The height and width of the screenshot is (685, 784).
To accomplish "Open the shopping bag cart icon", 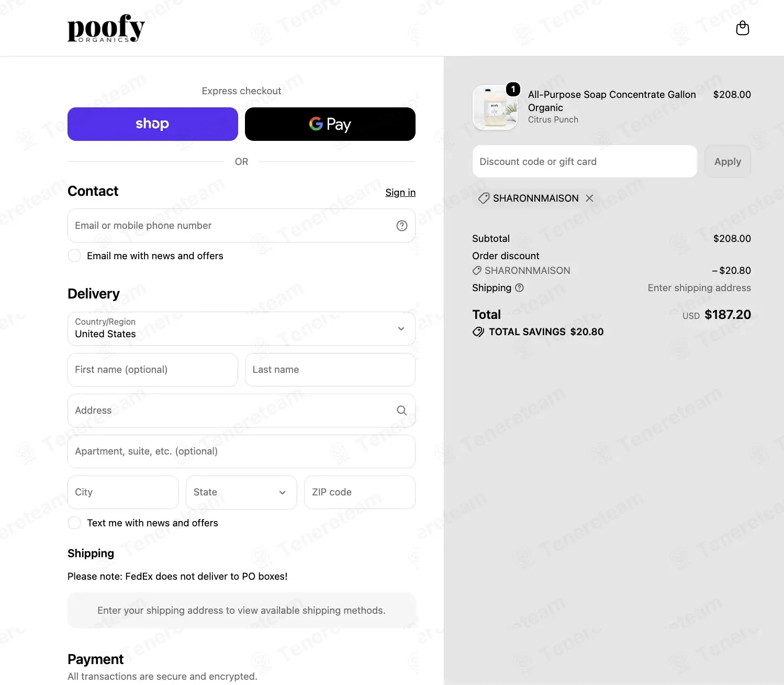I will [742, 28].
